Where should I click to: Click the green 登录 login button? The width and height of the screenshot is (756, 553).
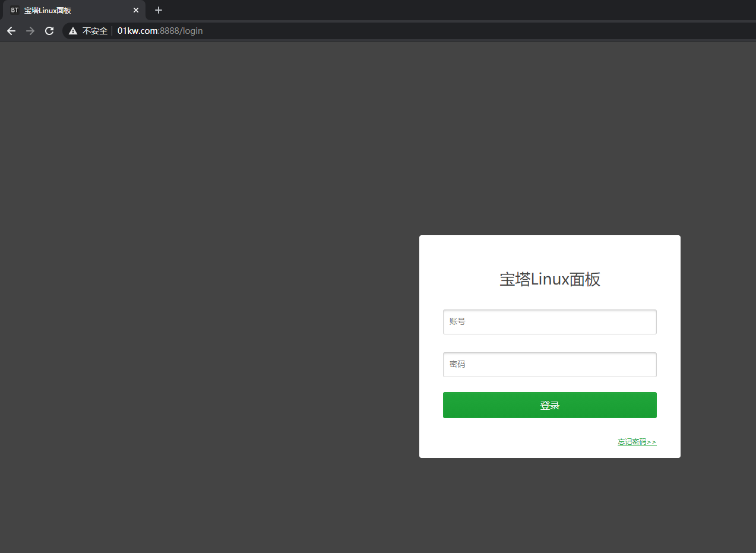click(x=549, y=405)
